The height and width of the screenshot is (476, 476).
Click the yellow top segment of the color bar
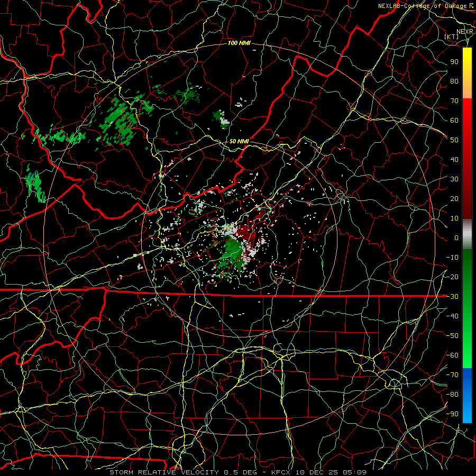(x=467, y=73)
